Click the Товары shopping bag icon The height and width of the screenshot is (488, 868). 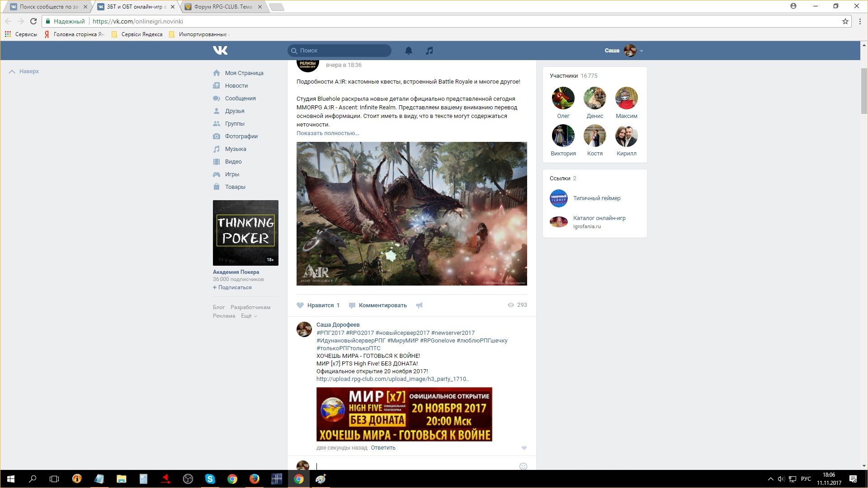click(217, 187)
